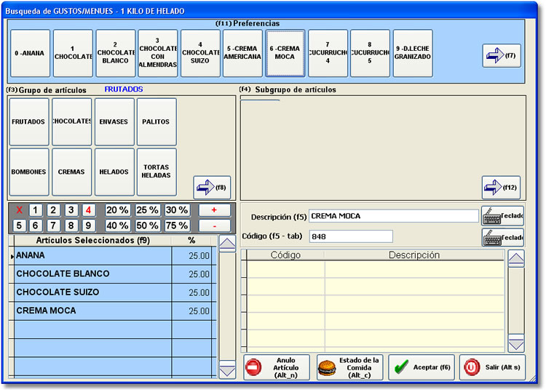Open keyboard for the Descripción field

point(502,216)
